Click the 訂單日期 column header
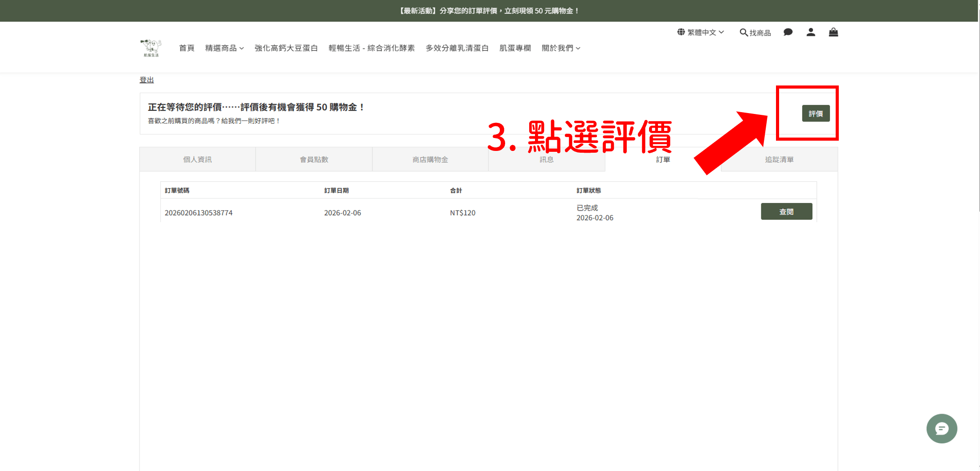This screenshot has width=980, height=471. pos(336,191)
